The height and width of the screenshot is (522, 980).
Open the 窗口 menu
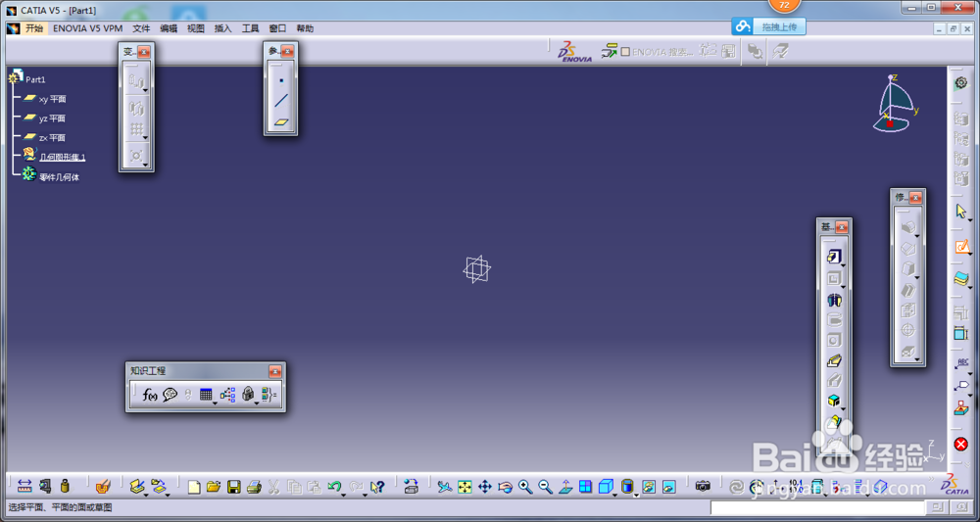(277, 28)
